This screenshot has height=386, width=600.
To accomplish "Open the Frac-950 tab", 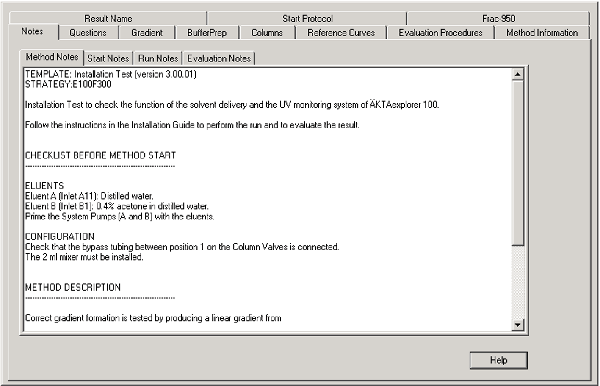I will [x=498, y=18].
